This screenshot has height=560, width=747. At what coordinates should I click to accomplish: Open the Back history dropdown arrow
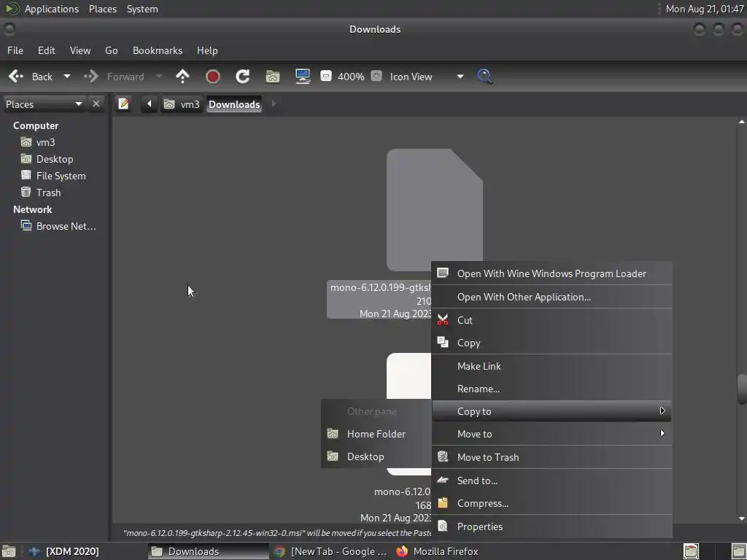pyautogui.click(x=67, y=76)
